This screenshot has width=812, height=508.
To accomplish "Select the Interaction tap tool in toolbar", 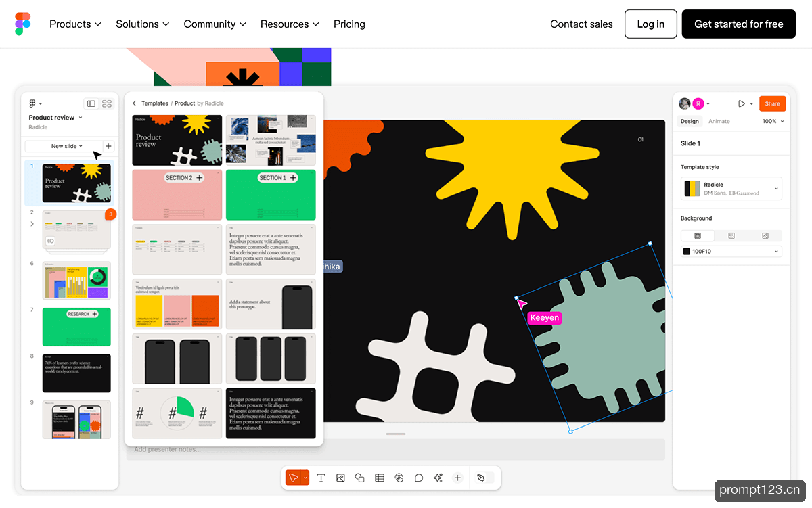I will tap(399, 478).
